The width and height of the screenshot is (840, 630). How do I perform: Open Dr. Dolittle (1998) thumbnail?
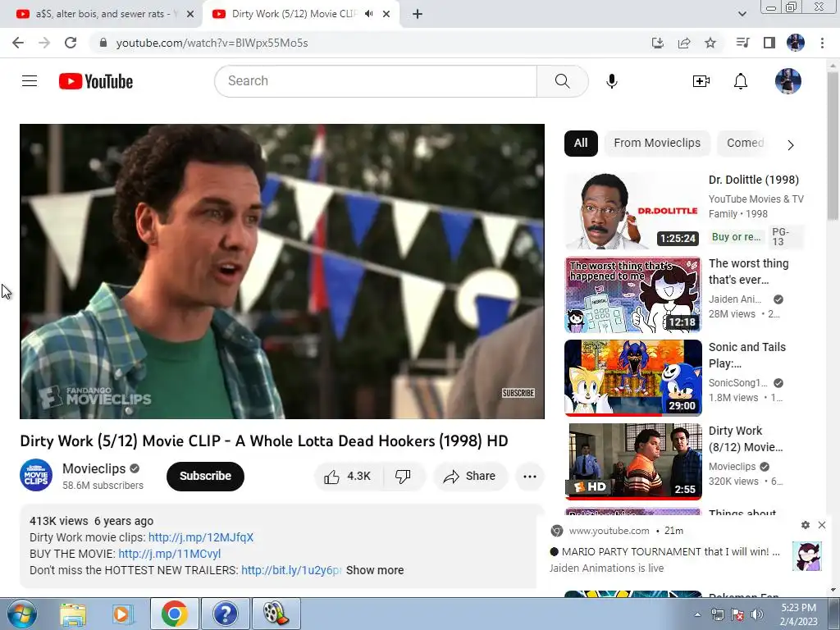point(633,211)
